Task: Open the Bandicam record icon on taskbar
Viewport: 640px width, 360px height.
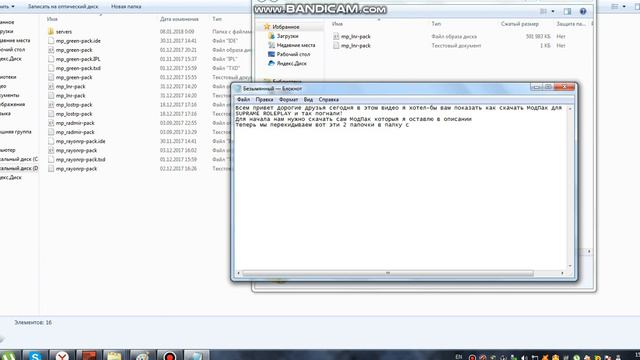Action: click(x=169, y=355)
